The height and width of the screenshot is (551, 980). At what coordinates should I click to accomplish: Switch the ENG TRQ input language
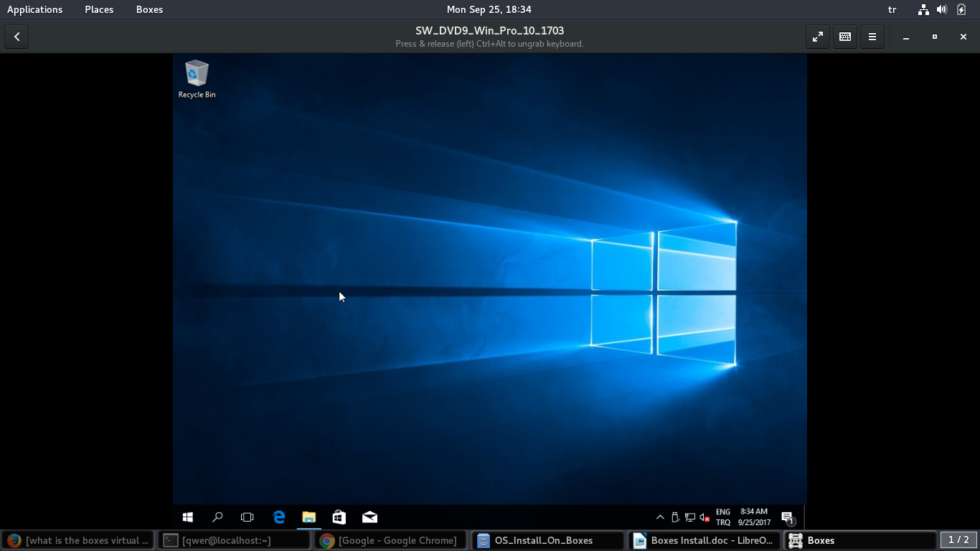point(723,517)
